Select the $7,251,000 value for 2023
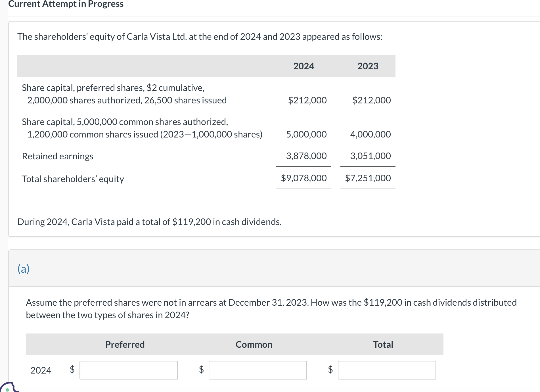The height and width of the screenshot is (392, 540). [367, 178]
